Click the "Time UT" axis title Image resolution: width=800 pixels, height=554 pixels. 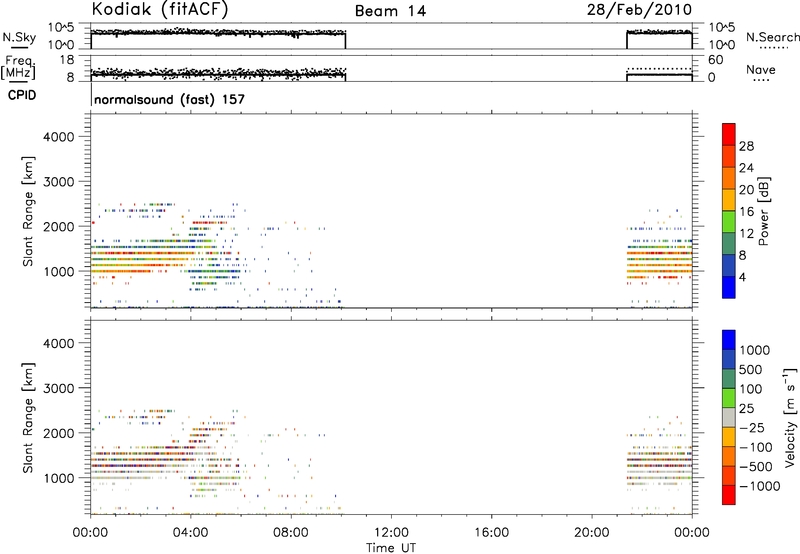coord(391,547)
